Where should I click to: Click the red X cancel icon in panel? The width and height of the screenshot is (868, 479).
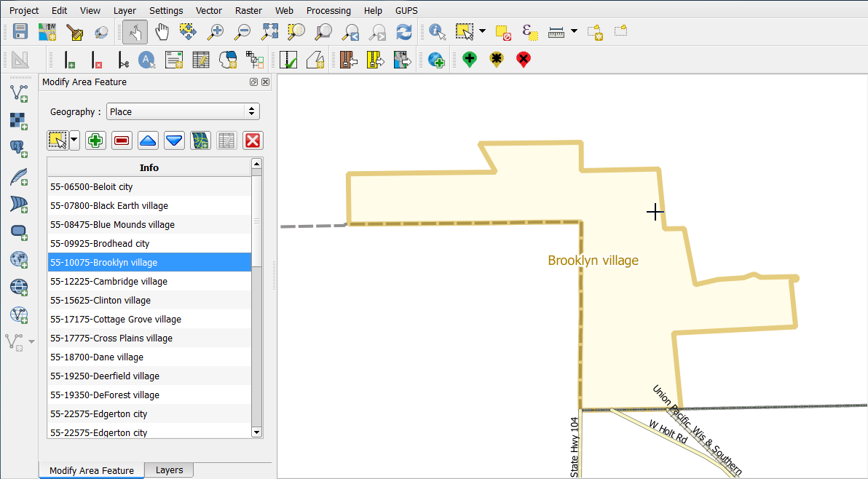click(253, 140)
